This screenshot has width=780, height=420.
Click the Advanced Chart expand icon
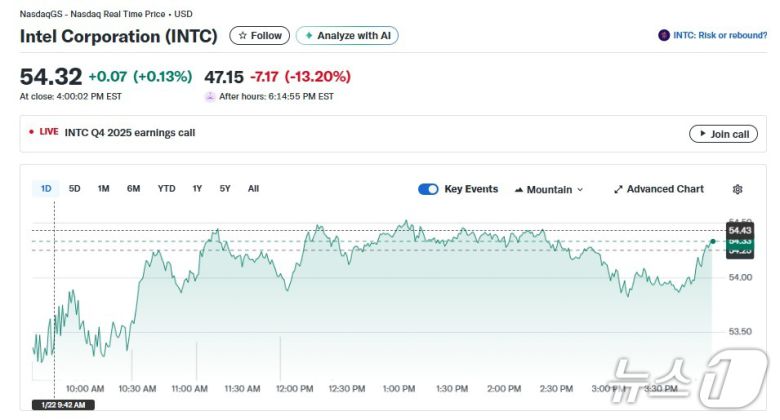618,189
